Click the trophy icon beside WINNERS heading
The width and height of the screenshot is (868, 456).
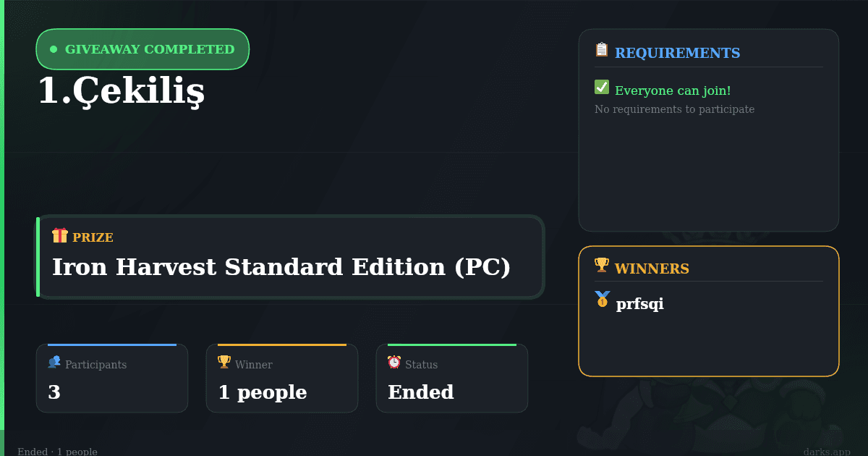[602, 266]
